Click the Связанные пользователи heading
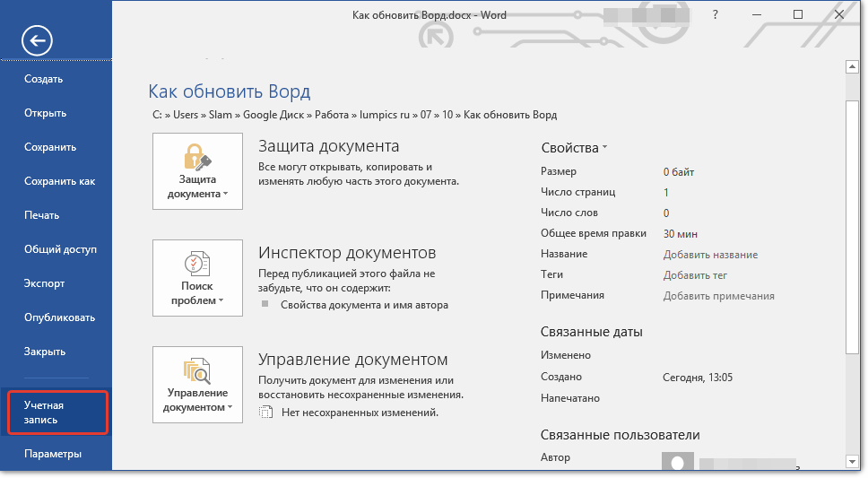Viewport: 868px width, 478px height. 621,435
